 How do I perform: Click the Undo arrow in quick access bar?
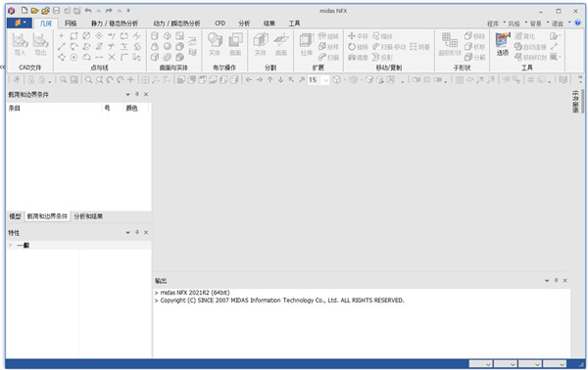point(88,11)
